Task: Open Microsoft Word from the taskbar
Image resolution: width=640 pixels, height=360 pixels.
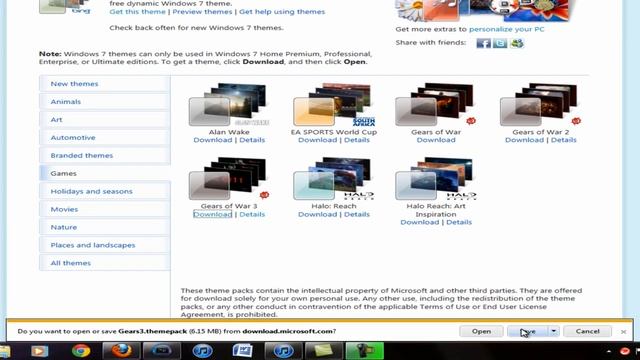Action: [x=242, y=351]
